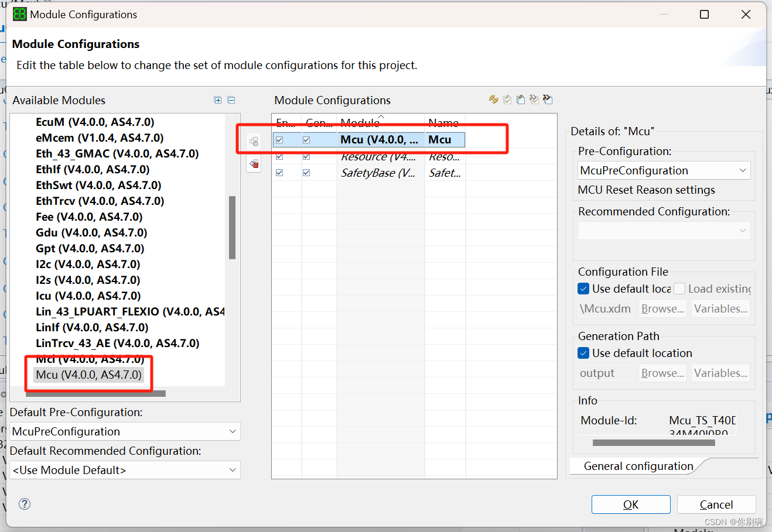Click the Gen... column header
This screenshot has width=772, height=532.
(x=319, y=122)
